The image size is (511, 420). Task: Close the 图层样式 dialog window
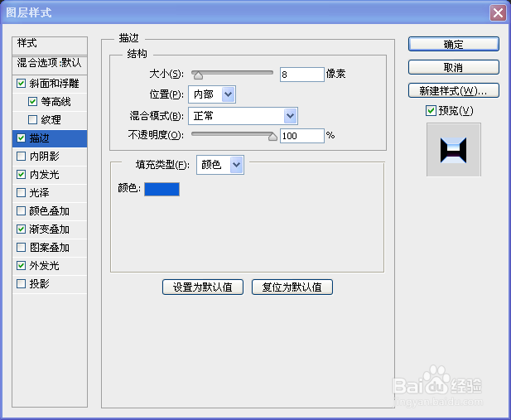pos(498,13)
